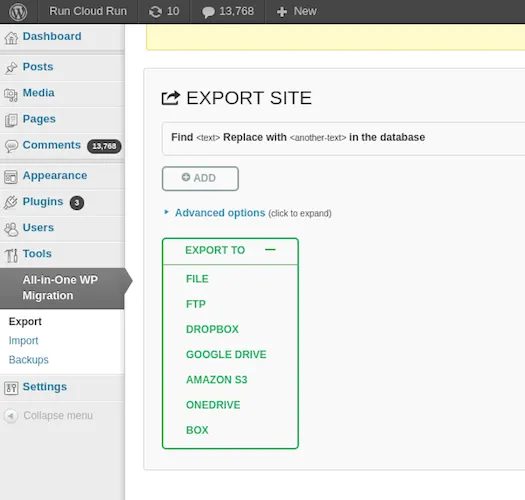Choose FTP export option

pyautogui.click(x=196, y=304)
